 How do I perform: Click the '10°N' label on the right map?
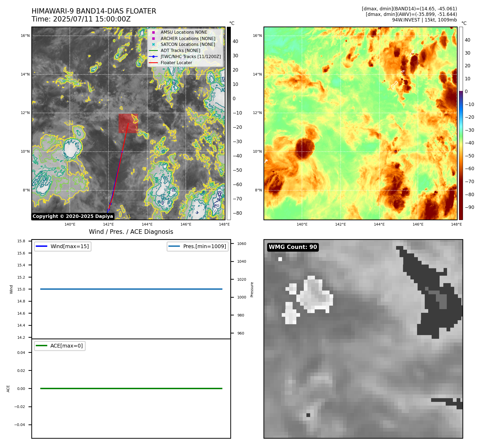click(257, 151)
